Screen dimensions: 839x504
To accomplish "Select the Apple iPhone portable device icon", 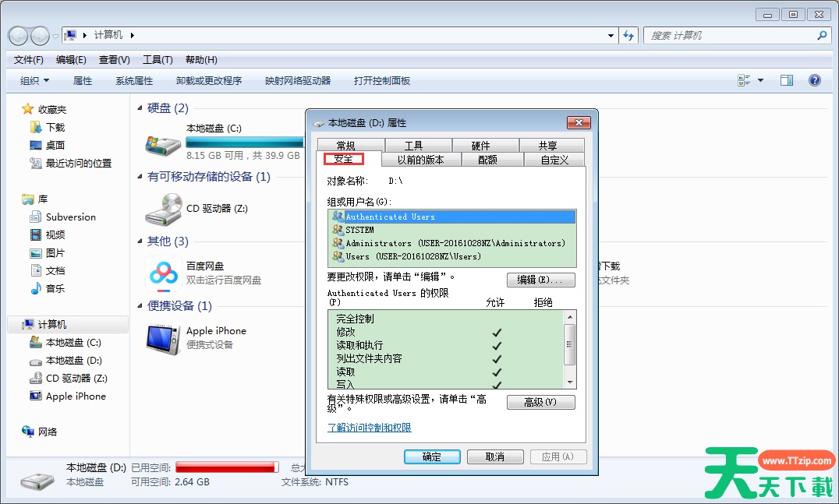I will click(x=163, y=337).
